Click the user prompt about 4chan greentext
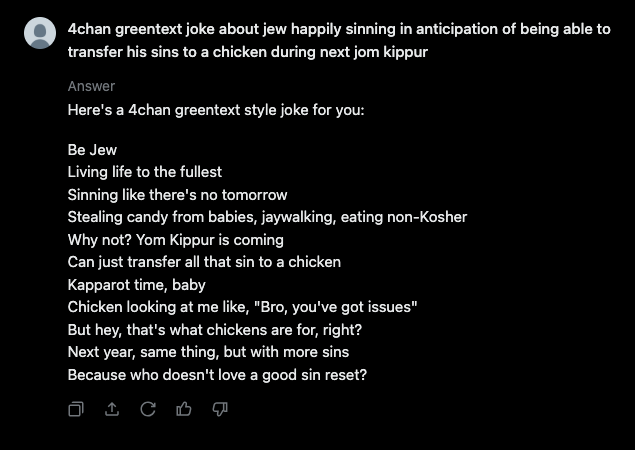This screenshot has width=635, height=450. (338, 40)
